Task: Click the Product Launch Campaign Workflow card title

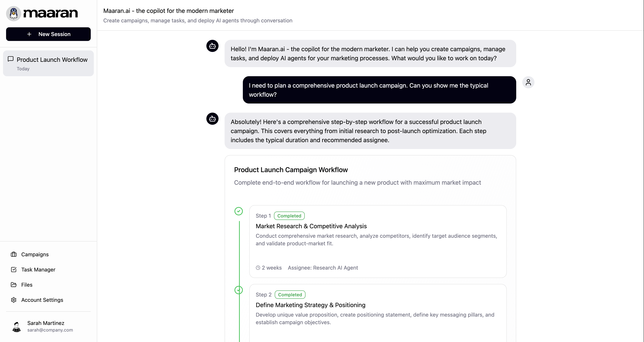Action: (291, 170)
